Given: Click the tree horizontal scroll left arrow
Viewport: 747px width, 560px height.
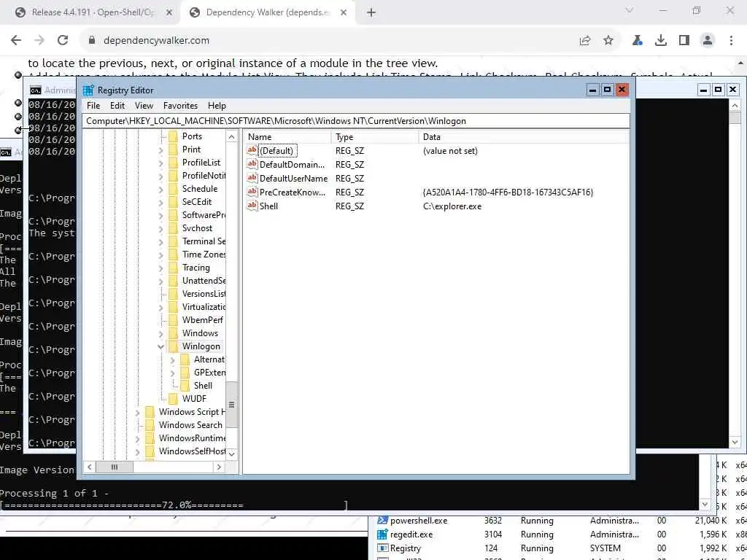Looking at the screenshot, I should 89,467.
